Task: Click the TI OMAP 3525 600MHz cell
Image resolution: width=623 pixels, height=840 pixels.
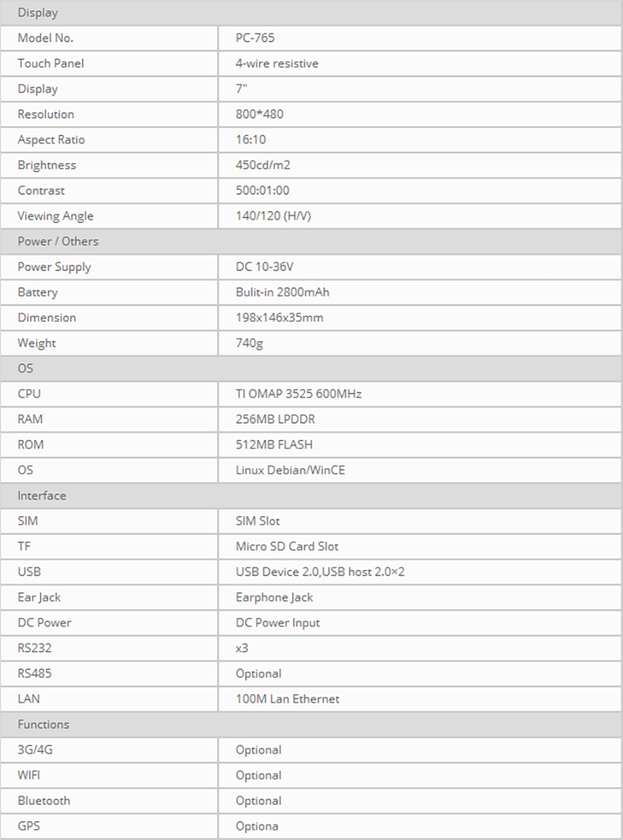Action: coord(298,394)
